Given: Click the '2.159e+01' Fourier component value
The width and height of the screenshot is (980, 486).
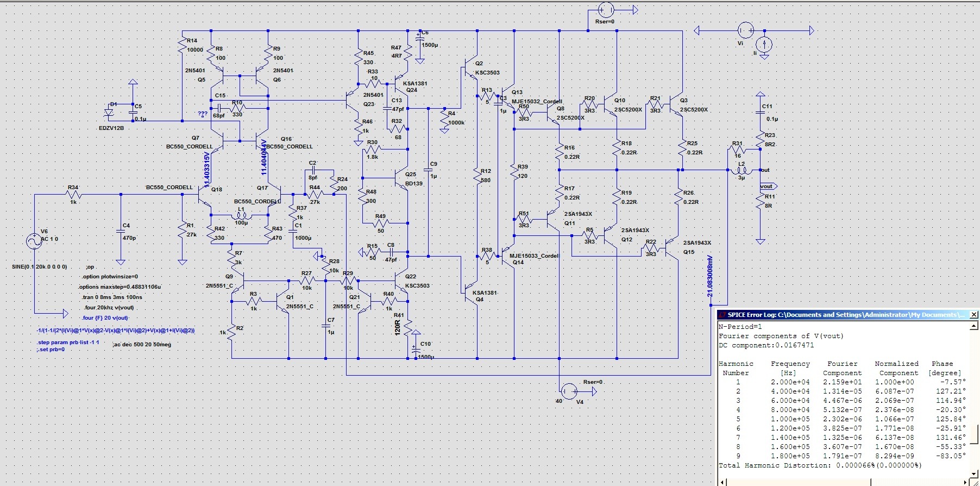Looking at the screenshot, I should click(843, 382).
